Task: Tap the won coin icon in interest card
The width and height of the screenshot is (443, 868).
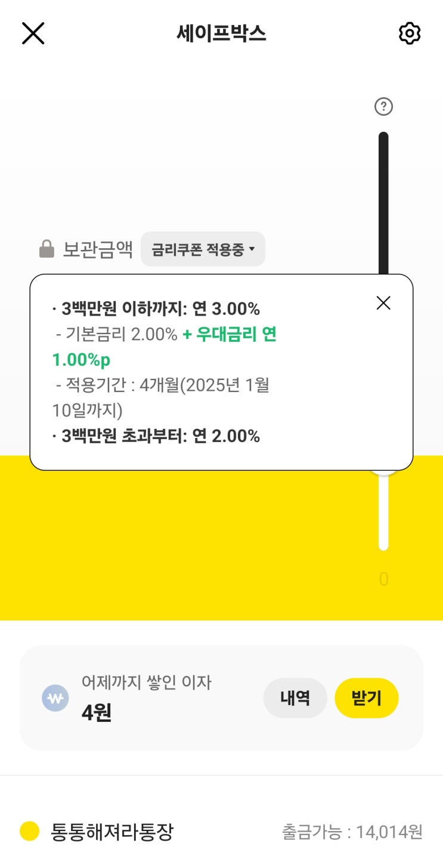Action: (55, 699)
